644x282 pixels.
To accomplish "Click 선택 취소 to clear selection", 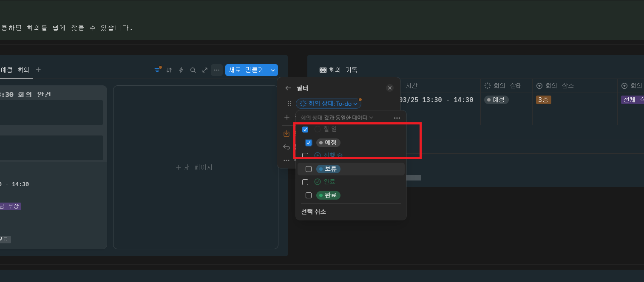I will [x=314, y=211].
